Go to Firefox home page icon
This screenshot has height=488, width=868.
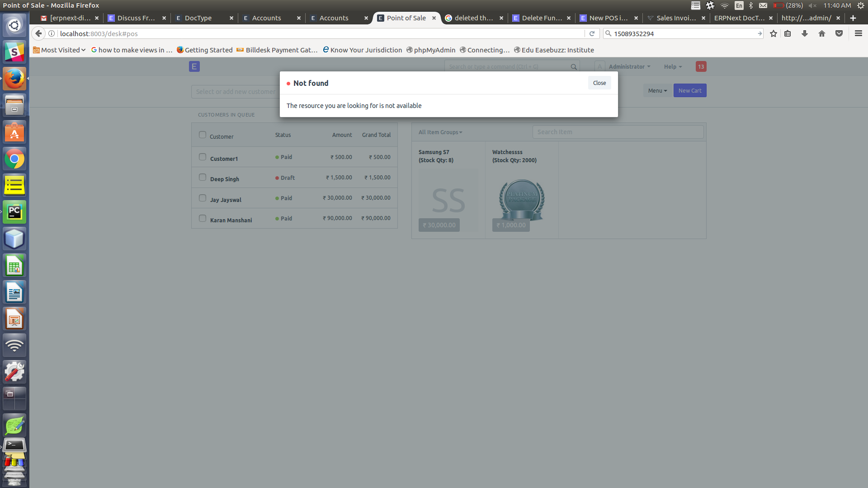[x=822, y=33]
